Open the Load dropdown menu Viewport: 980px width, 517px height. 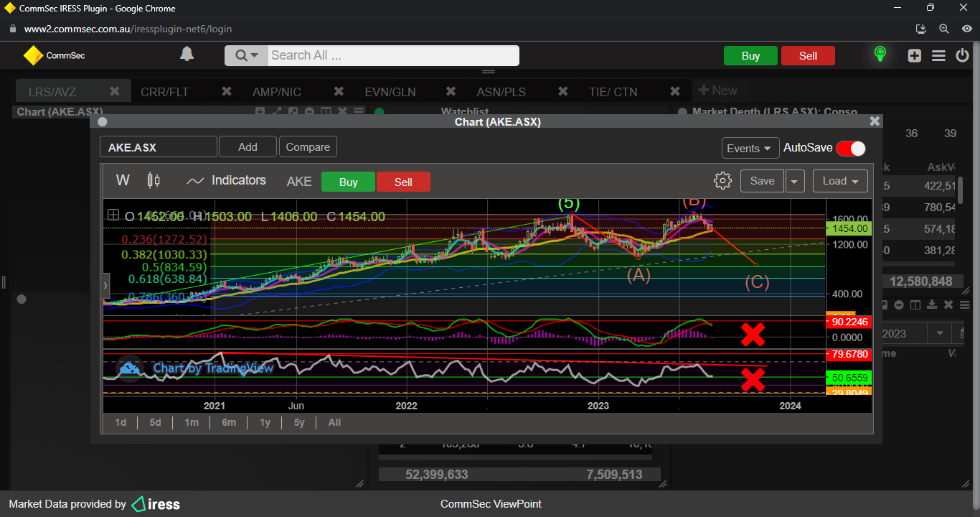point(840,181)
